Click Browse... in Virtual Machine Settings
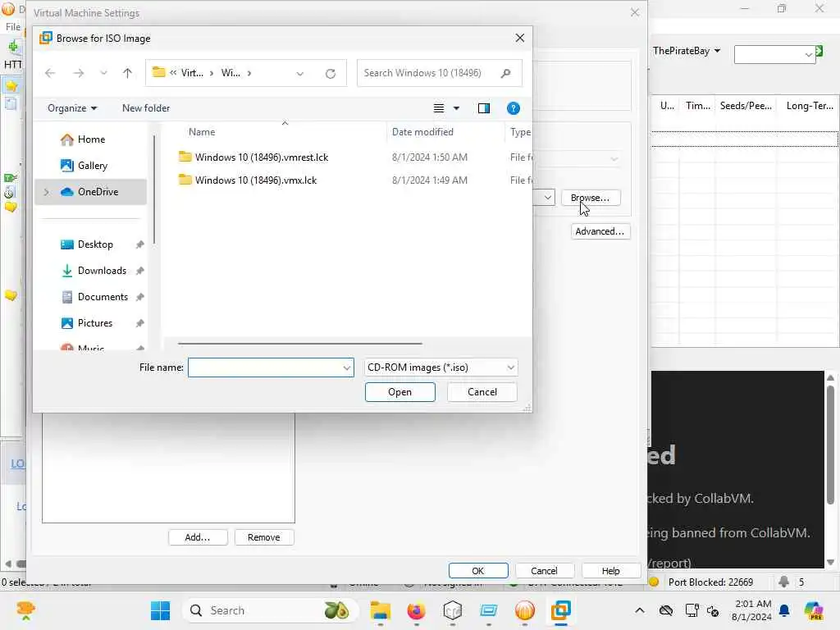Image resolution: width=840 pixels, height=630 pixels. point(591,198)
